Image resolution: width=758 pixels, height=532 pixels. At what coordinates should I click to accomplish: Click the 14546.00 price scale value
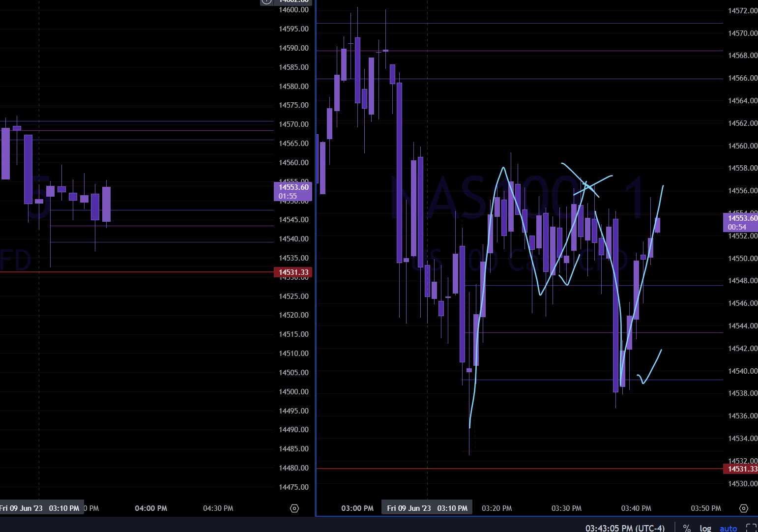743,303
